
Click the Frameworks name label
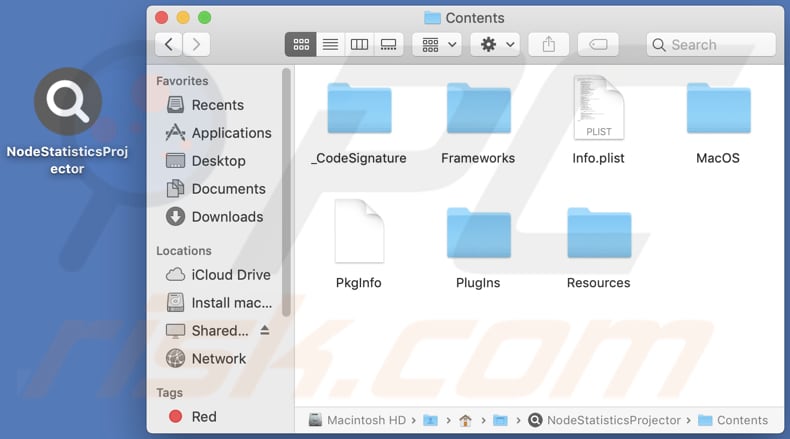[x=478, y=158]
